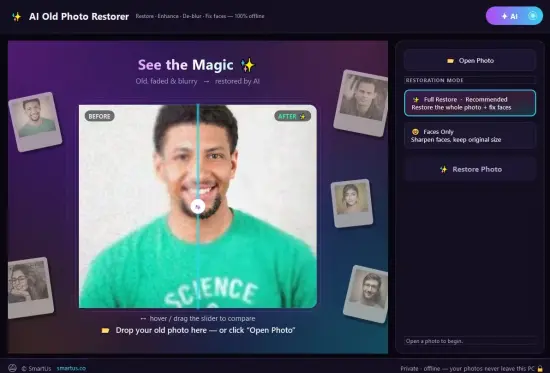Open Photo button in the sidebar
This screenshot has width=550, height=373.
(470, 60)
